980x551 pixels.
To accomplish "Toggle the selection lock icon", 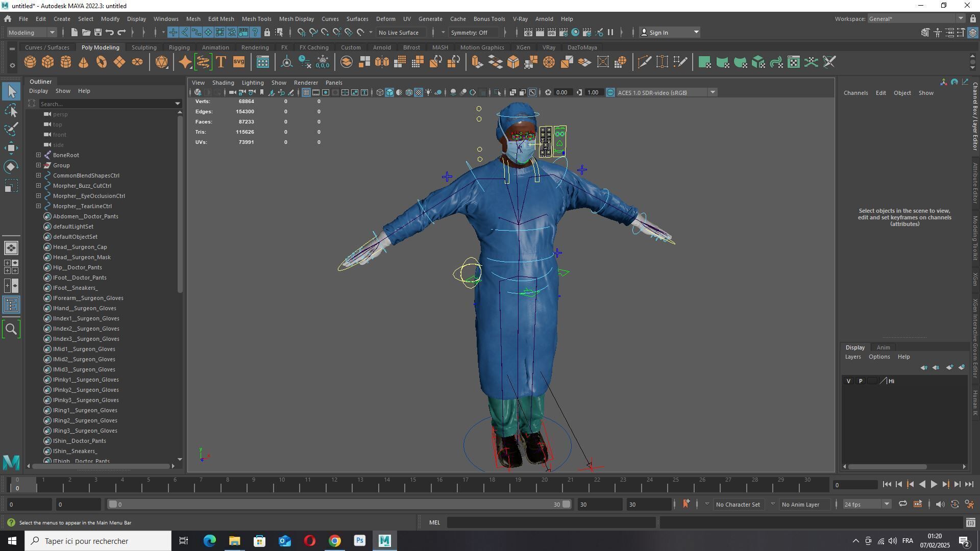I will click(267, 33).
